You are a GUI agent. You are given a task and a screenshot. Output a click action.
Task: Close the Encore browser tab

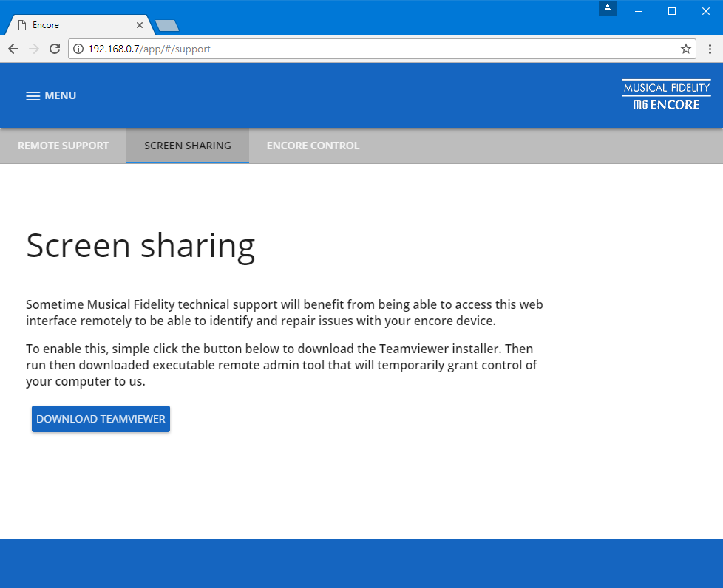(140, 25)
